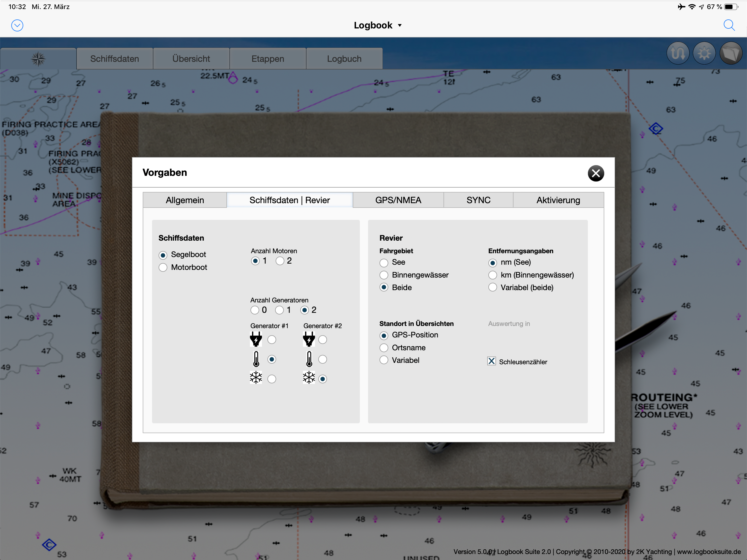
Task: Select km (Binnengewässer) distance unit
Action: pyautogui.click(x=493, y=275)
